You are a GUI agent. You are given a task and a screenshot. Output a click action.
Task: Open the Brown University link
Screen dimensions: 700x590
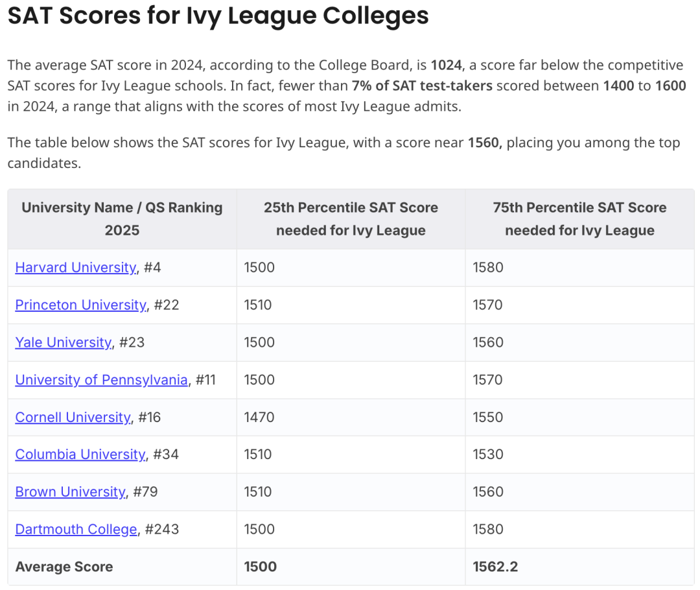click(71, 491)
